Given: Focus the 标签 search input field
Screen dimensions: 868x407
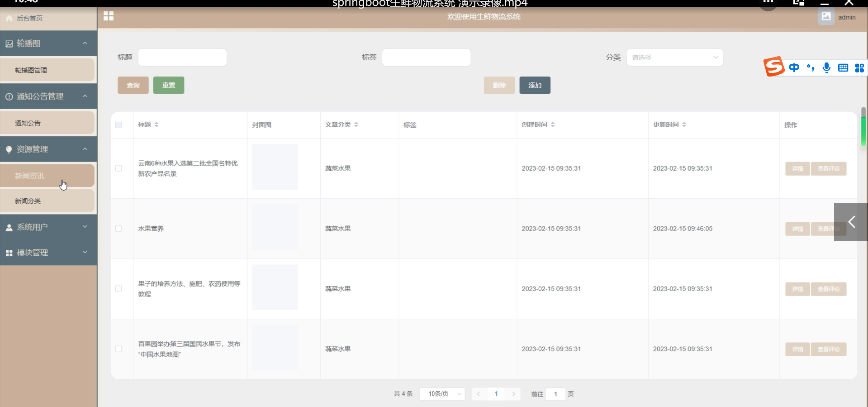Looking at the screenshot, I should (427, 57).
